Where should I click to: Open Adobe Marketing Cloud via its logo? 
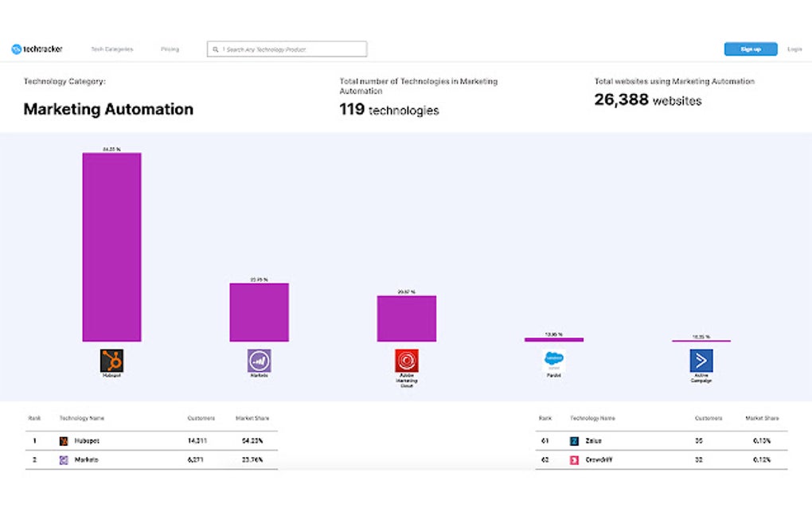pyautogui.click(x=406, y=360)
